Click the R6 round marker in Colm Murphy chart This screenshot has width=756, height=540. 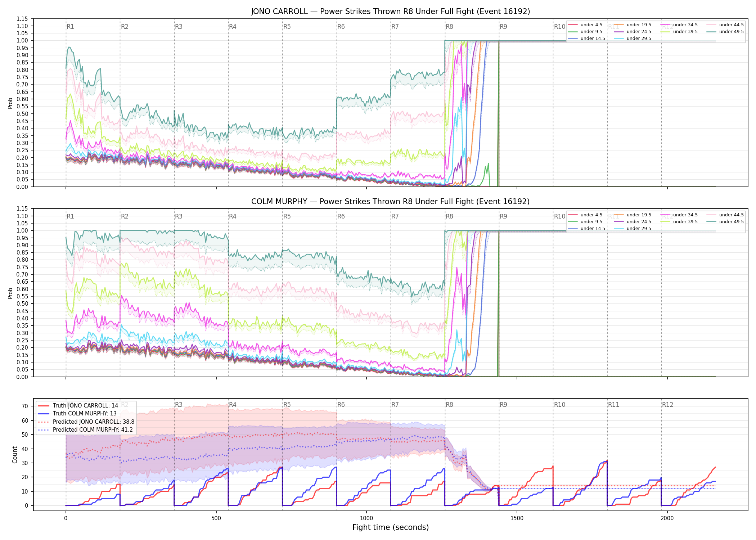341,216
